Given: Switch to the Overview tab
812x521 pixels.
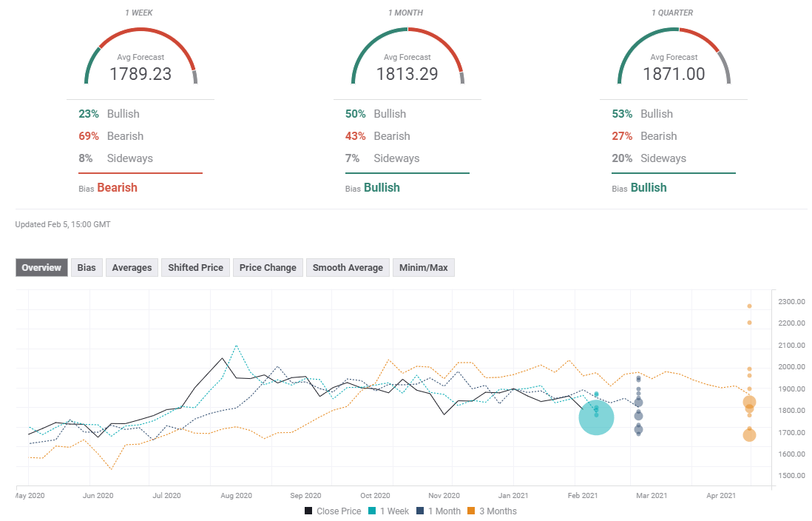Looking at the screenshot, I should (x=41, y=268).
